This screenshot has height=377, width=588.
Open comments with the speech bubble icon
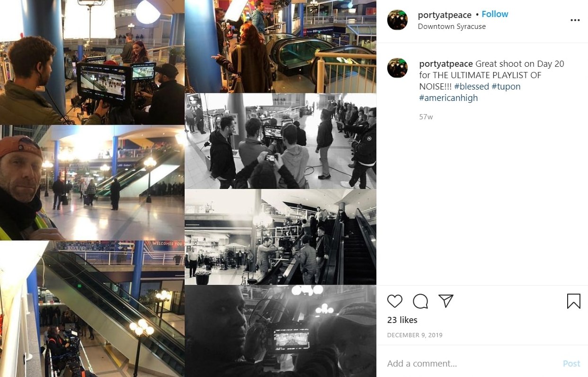(420, 301)
